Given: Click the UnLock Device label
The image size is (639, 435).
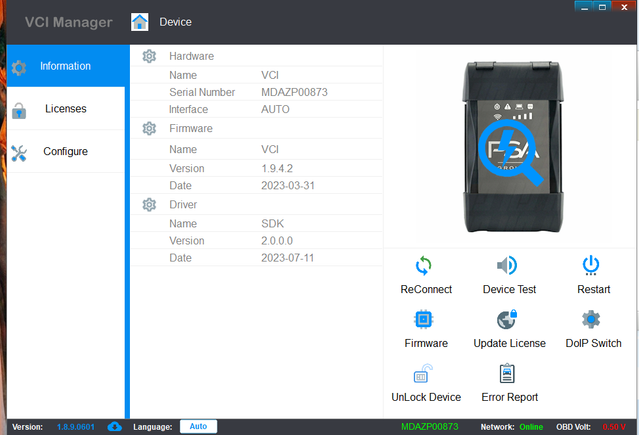Looking at the screenshot, I should (426, 397).
